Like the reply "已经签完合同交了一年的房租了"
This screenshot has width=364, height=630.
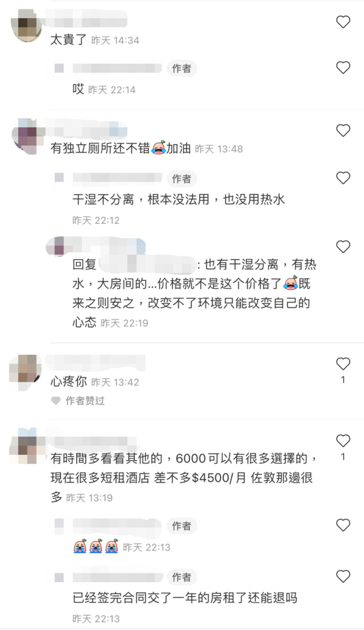click(x=343, y=576)
